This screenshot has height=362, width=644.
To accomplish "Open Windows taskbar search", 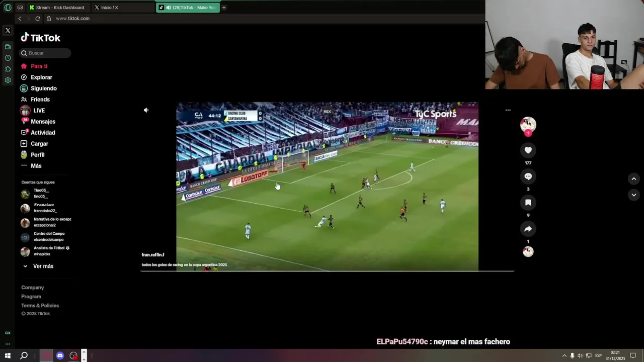I will (x=24, y=355).
